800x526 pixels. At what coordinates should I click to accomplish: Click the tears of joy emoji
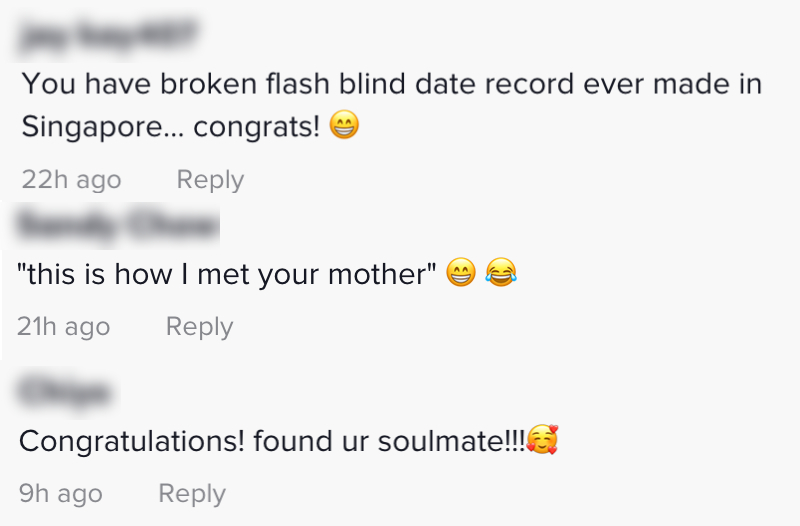500,275
